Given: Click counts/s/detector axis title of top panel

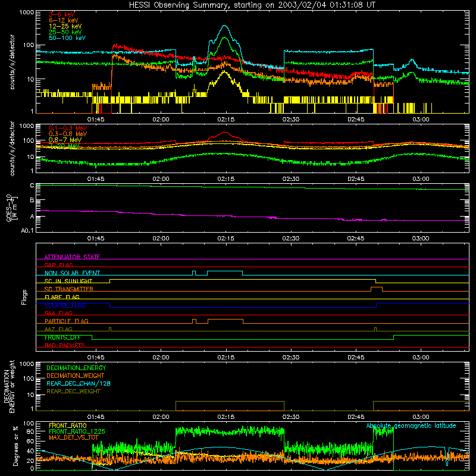Looking at the screenshot, I should 12,62.
